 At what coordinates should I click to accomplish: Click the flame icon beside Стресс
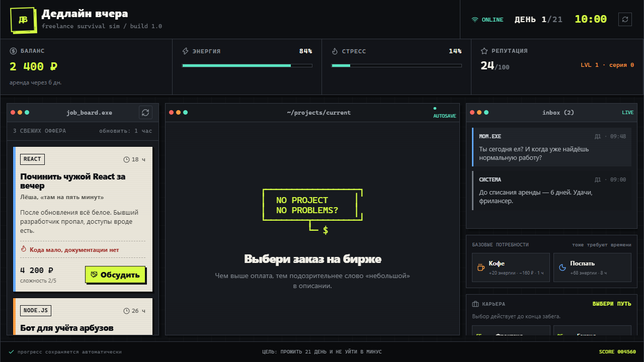click(335, 51)
